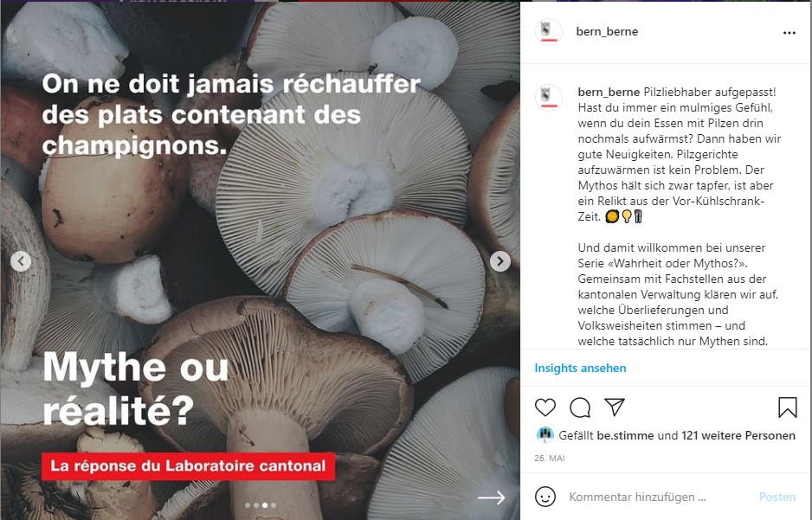The width and height of the screenshot is (812, 520).
Task: Open comments via speech bubble icon
Action: coord(580,408)
